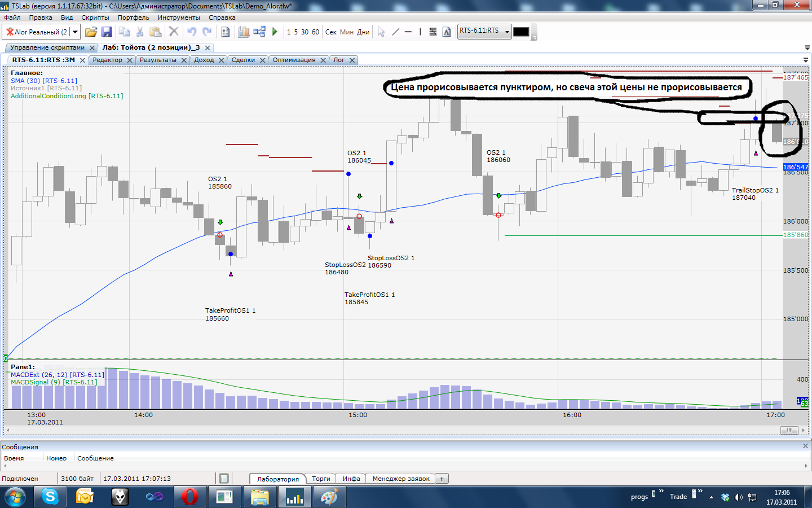Open the Правка menu
The width and height of the screenshot is (812, 508).
click(x=41, y=17)
